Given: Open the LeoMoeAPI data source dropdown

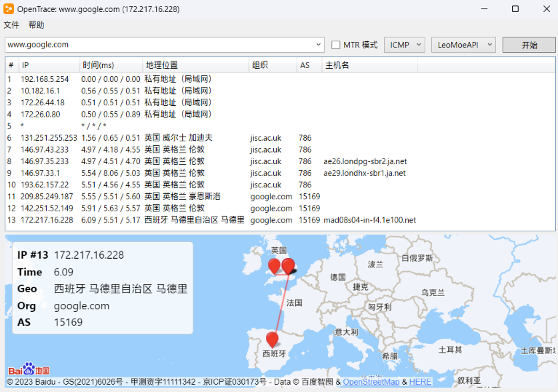Looking at the screenshot, I should pos(463,45).
